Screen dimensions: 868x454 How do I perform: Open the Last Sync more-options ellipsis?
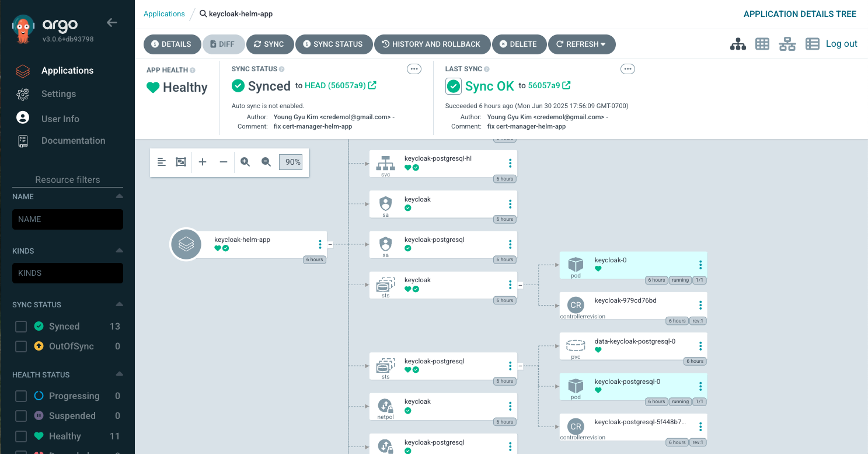click(x=628, y=69)
